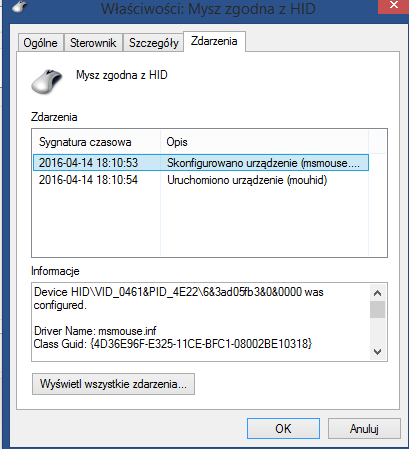Click the scroll down arrow in Informacje
This screenshot has width=409, height=449.
tap(377, 352)
